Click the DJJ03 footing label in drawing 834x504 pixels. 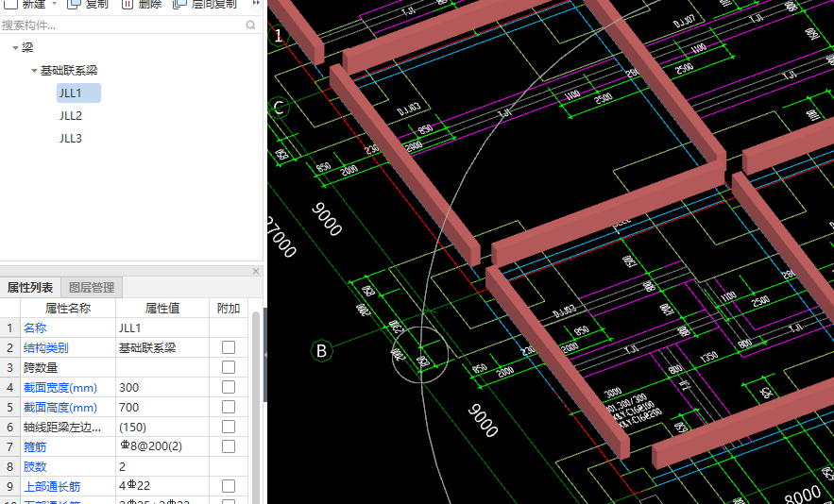click(409, 109)
